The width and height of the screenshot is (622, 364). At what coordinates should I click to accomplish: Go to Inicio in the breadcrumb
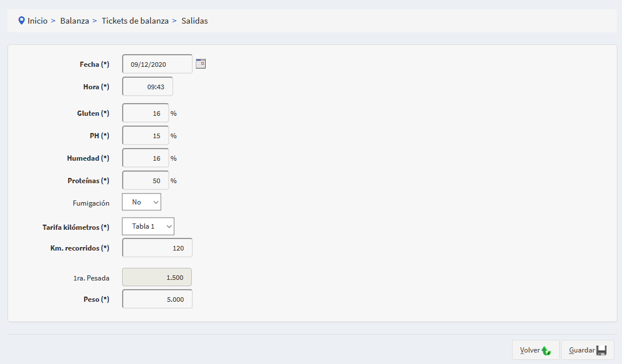click(37, 21)
